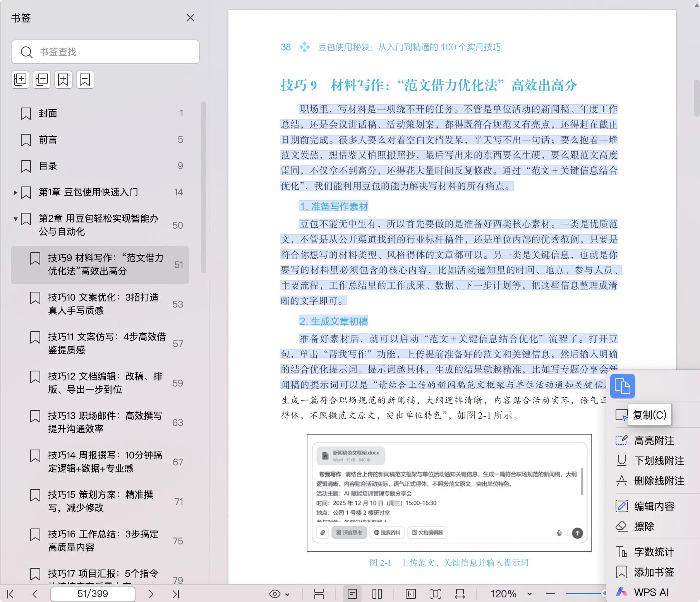Click the delete bookmark icon in bookmarks toolbar
The width and height of the screenshot is (700, 602).
click(x=85, y=80)
